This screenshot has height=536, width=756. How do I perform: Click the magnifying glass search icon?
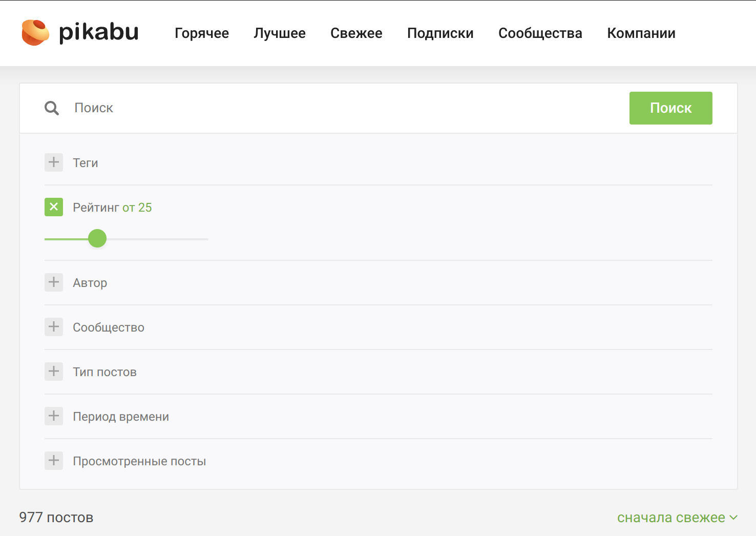[52, 108]
